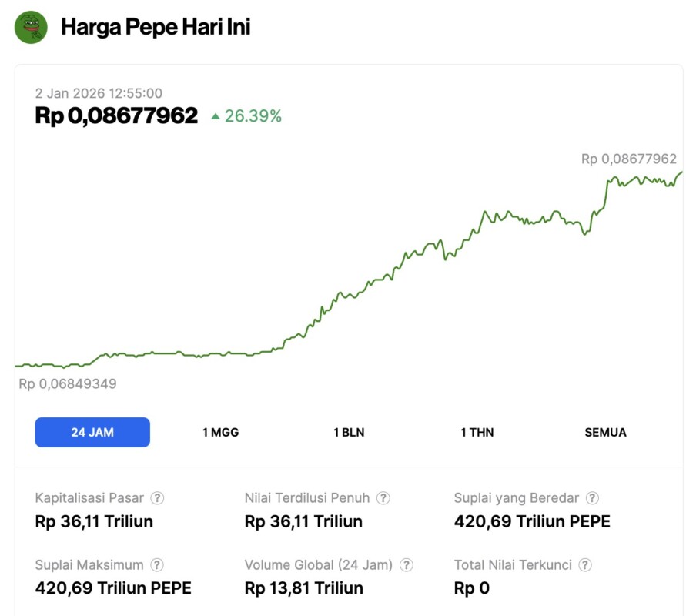Click the 26.39% price change value

click(x=253, y=116)
